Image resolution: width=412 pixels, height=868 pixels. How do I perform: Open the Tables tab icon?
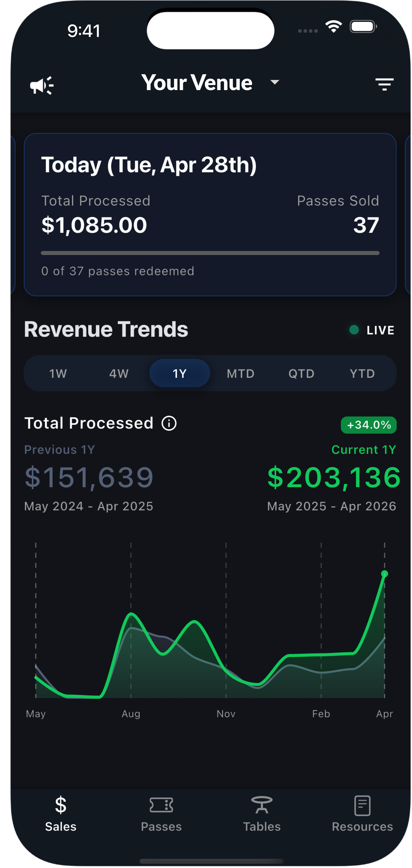coord(261,805)
